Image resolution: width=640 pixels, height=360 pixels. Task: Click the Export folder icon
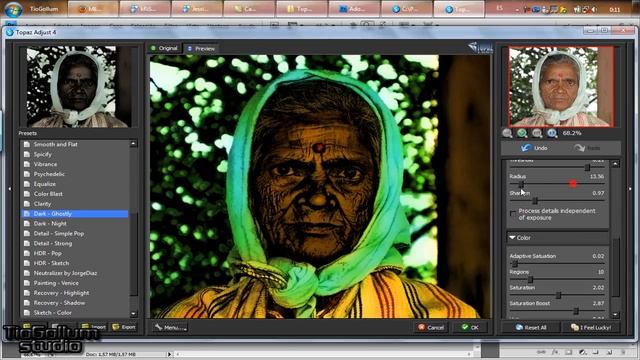click(x=116, y=327)
